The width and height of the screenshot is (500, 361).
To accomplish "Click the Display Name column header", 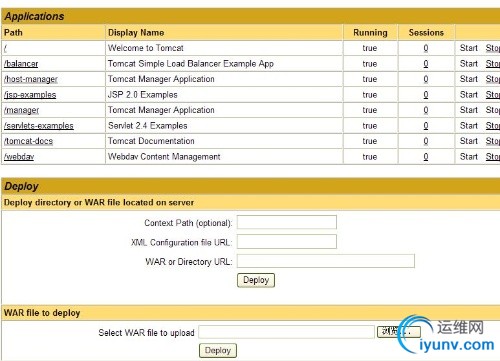I will point(136,33).
